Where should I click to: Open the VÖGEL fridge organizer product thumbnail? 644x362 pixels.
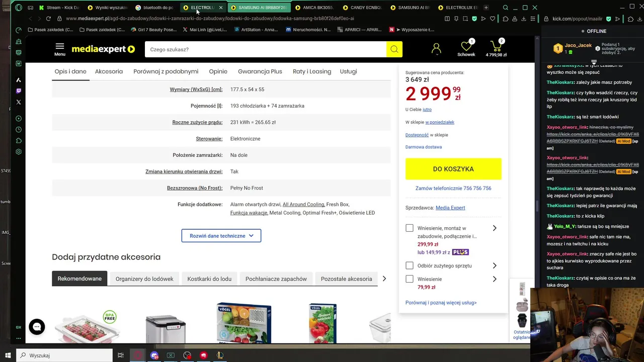click(x=244, y=323)
